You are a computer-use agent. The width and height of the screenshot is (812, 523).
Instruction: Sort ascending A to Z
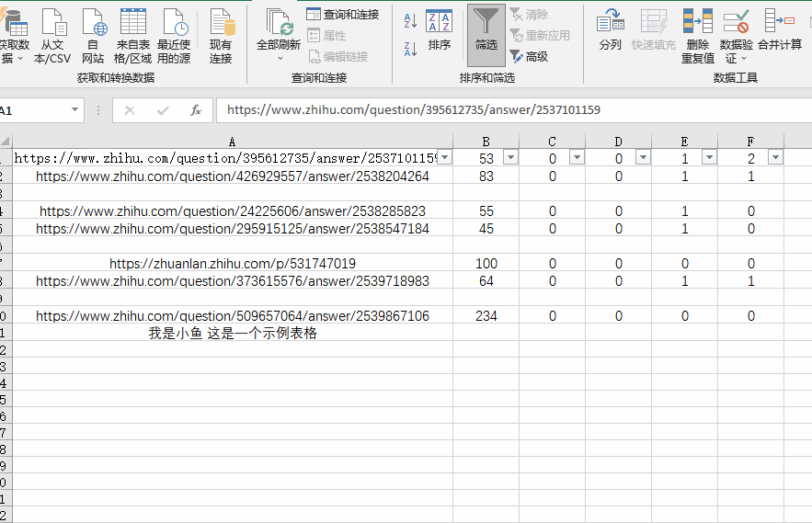coord(410,21)
